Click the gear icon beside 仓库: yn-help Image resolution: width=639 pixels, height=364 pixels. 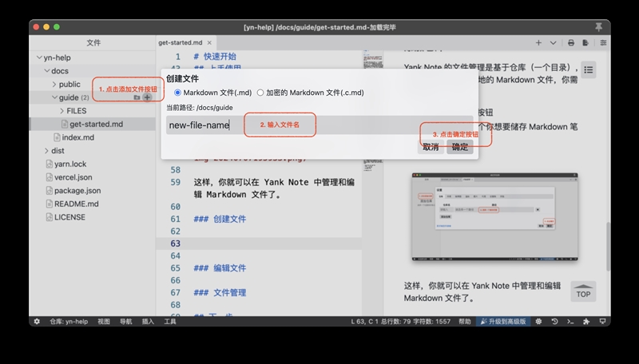[37, 321]
